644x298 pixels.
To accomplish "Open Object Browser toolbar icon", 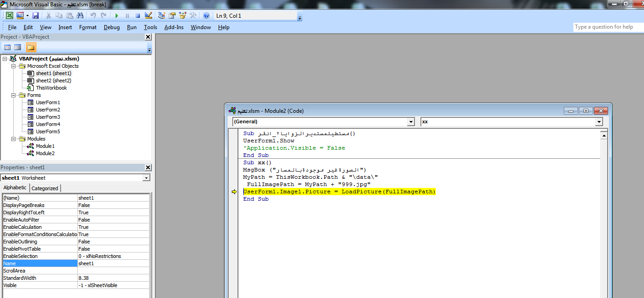I will tap(183, 15).
